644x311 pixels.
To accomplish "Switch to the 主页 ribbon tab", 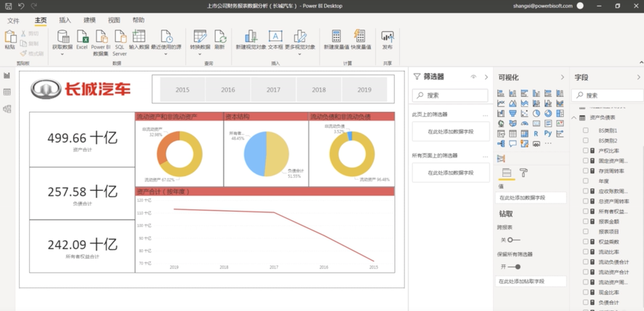I will [40, 20].
